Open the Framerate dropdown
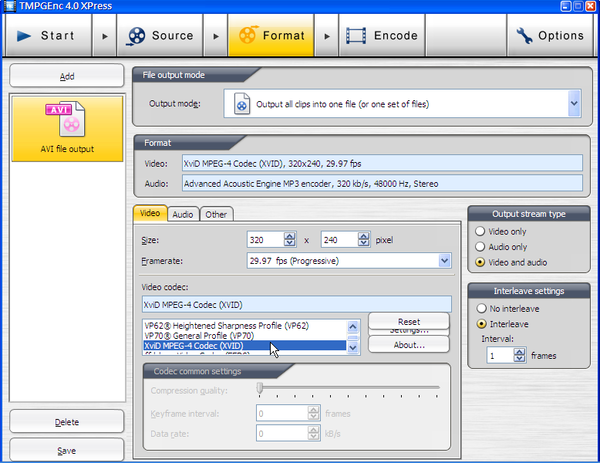Image resolution: width=600 pixels, height=463 pixels. [x=444, y=261]
